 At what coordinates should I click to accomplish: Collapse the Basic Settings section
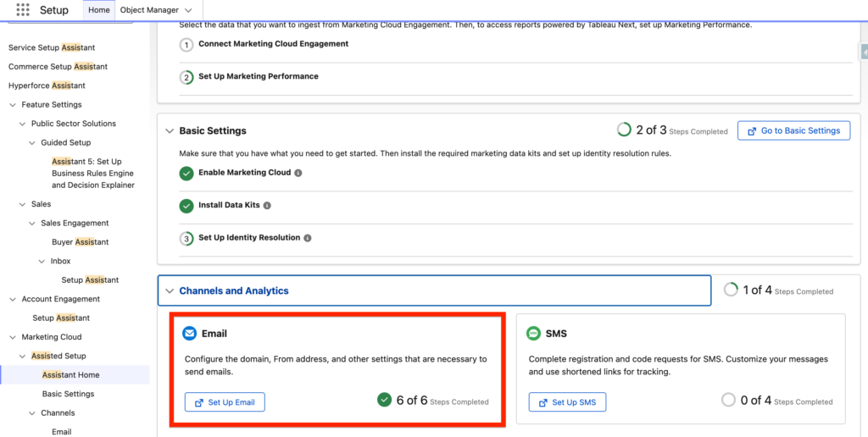point(167,131)
